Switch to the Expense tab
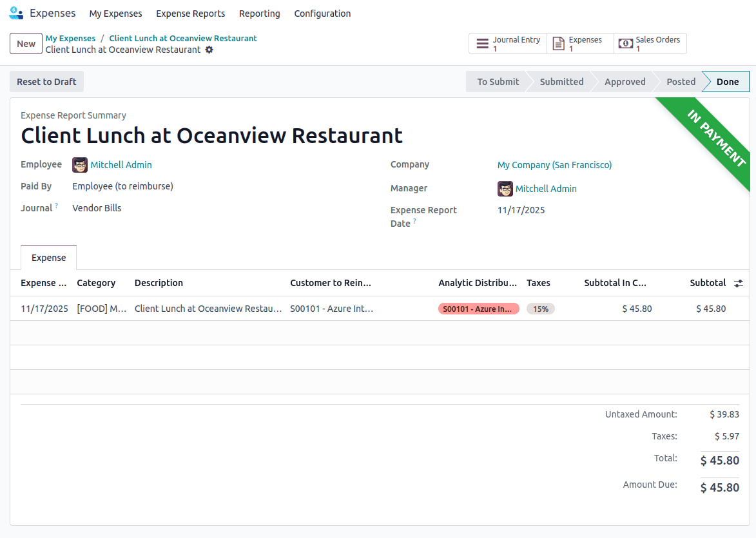Screen dimensions: 756x538 (48, 257)
